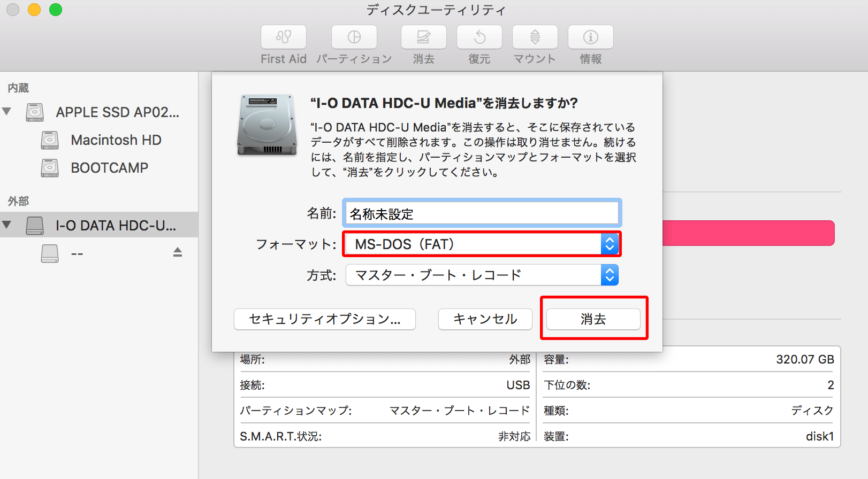Image resolution: width=868 pixels, height=479 pixels.
Task: Click the 下位の数 value 2
Action: tap(831, 385)
